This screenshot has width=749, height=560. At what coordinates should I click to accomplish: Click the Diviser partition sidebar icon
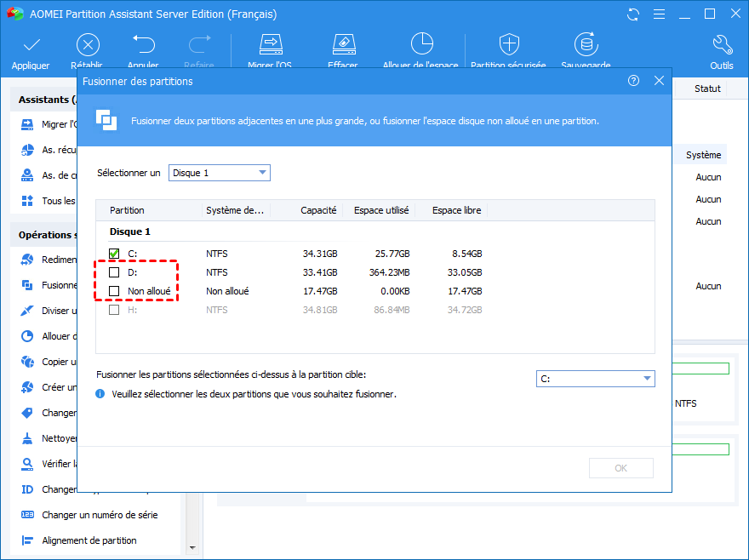27,311
